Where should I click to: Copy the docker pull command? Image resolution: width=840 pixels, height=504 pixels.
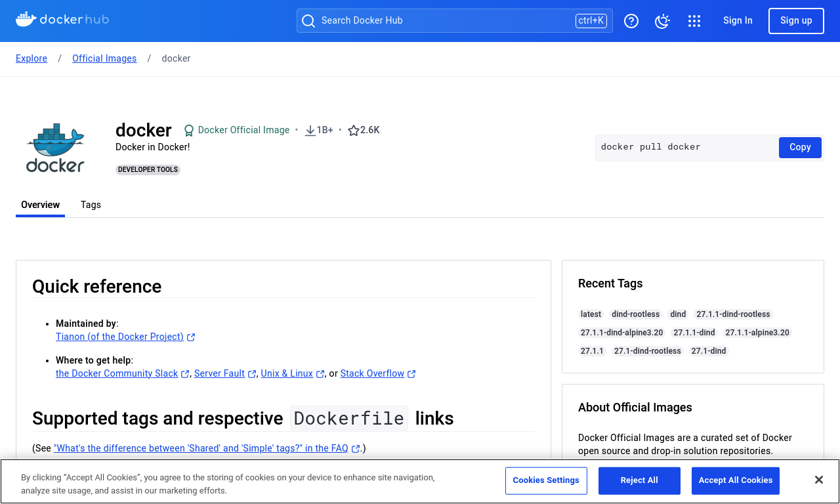click(x=800, y=148)
